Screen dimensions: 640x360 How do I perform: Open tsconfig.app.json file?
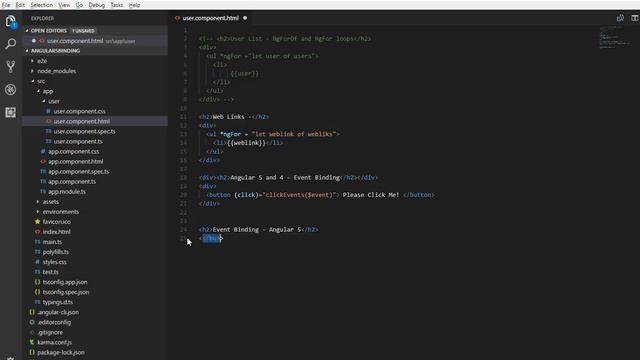[x=65, y=282]
